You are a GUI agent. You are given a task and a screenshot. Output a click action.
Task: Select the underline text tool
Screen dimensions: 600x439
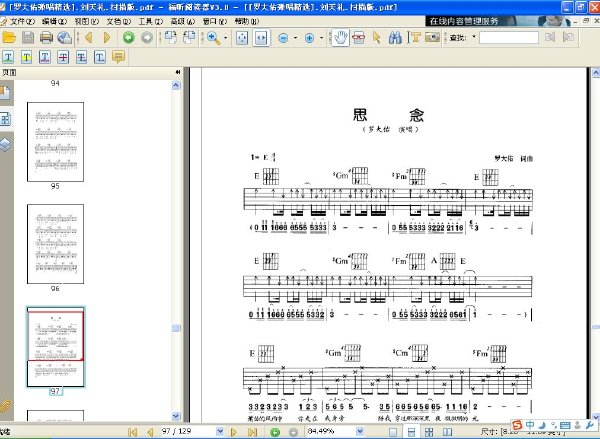tap(45, 57)
